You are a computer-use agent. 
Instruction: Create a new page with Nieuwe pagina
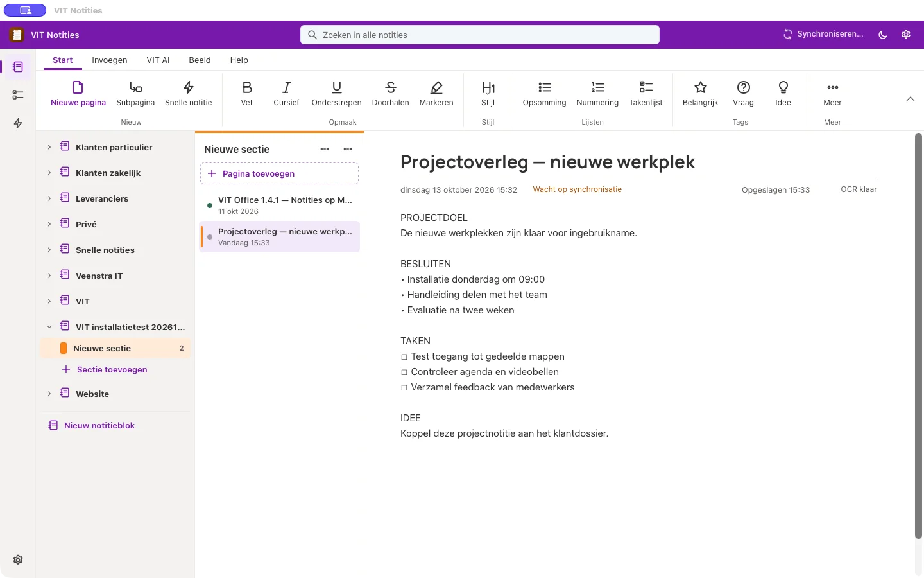coord(78,94)
